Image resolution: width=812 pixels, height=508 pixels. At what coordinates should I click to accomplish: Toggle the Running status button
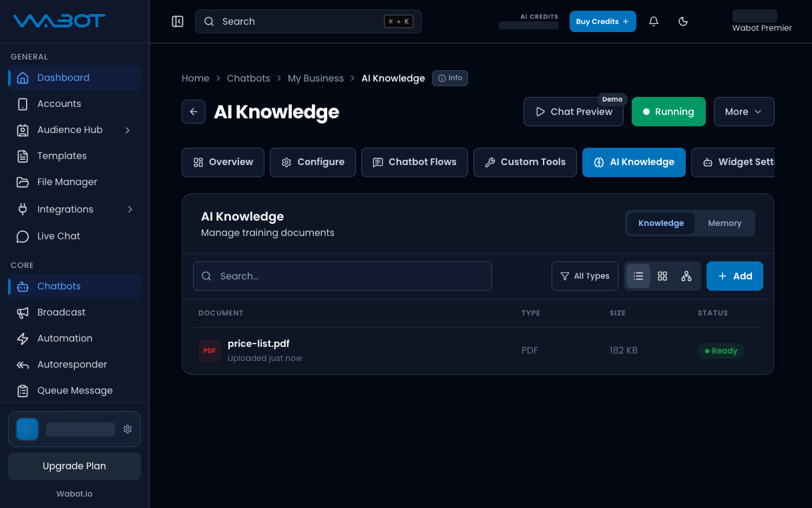[x=668, y=112]
